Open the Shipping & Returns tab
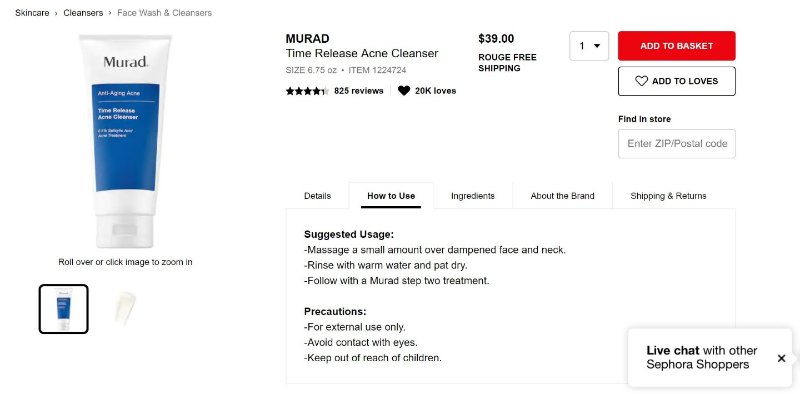 tap(668, 196)
